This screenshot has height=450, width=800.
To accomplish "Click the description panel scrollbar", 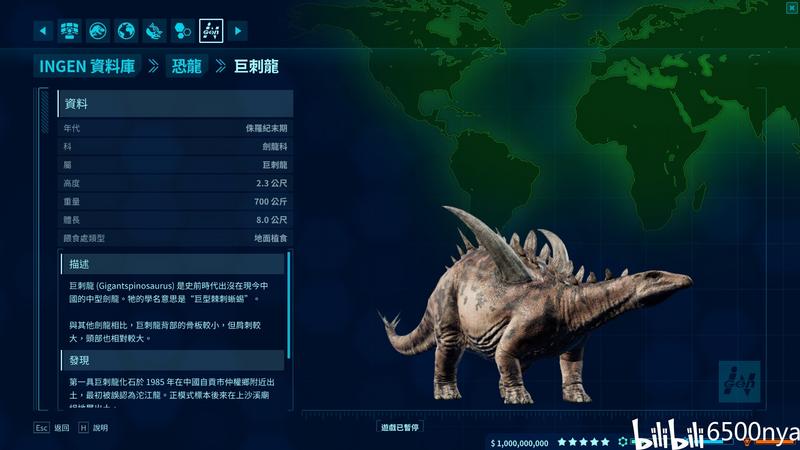I will pyautogui.click(x=289, y=305).
